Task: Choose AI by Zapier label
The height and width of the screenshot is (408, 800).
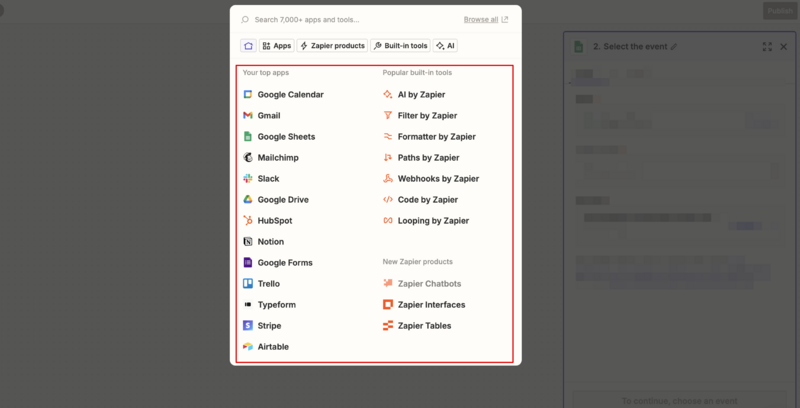Action: point(421,94)
